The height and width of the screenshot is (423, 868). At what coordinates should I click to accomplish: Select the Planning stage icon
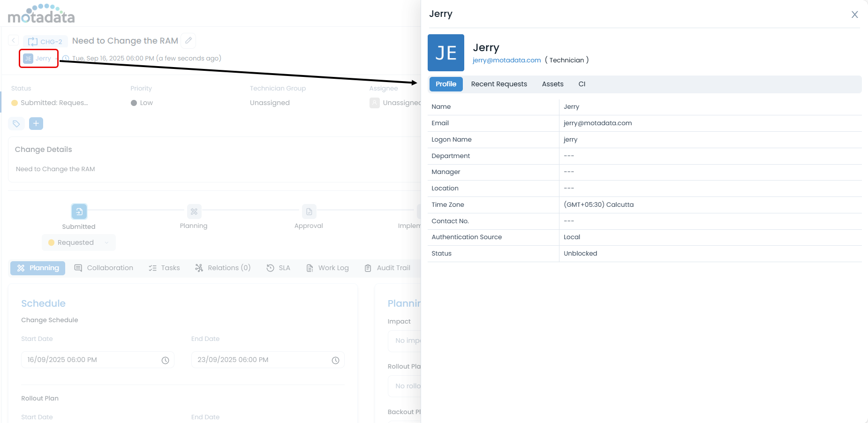pos(194,211)
